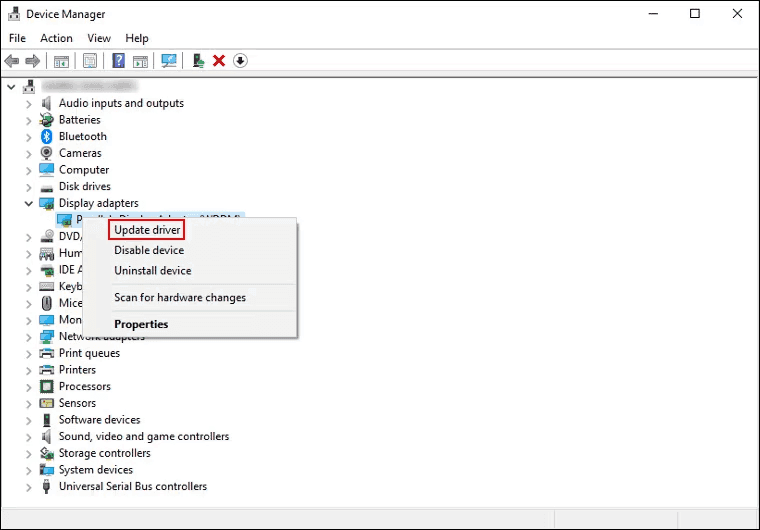Image resolution: width=760 pixels, height=530 pixels.
Task: Click the red X Uninstall device icon
Action: tap(219, 61)
